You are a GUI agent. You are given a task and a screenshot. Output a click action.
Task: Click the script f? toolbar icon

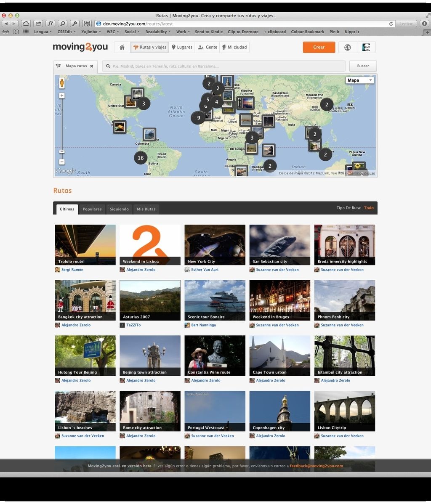(x=51, y=24)
